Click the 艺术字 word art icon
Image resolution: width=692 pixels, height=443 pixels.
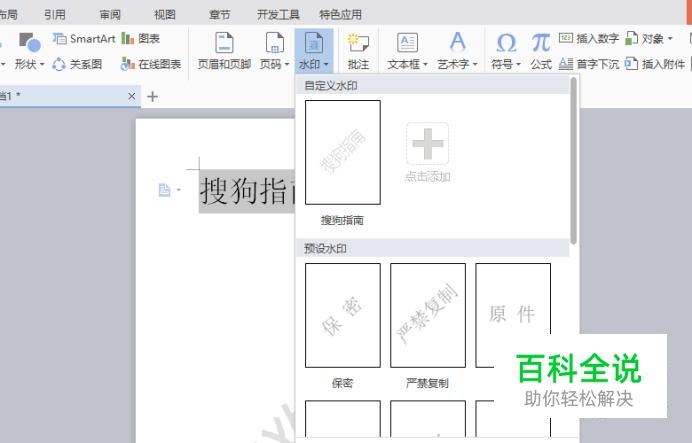pos(457,42)
